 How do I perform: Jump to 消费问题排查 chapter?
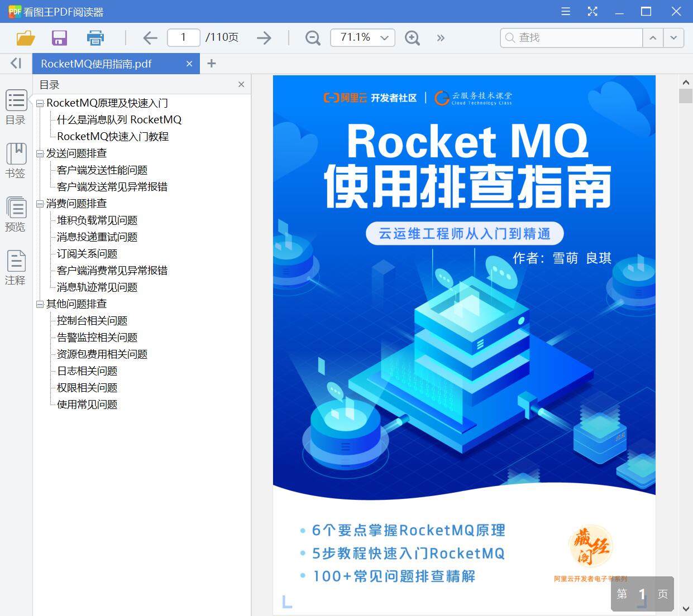(77, 204)
